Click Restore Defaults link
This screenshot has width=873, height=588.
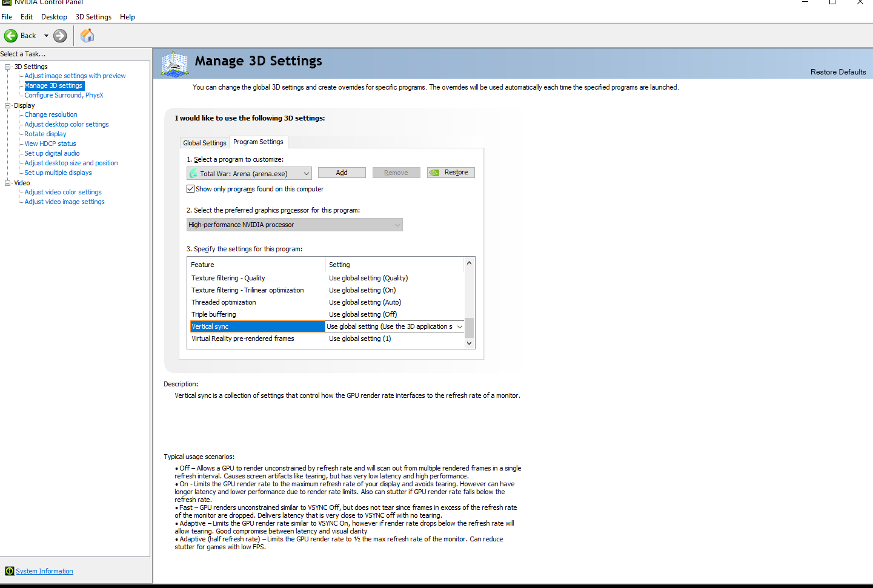(838, 72)
